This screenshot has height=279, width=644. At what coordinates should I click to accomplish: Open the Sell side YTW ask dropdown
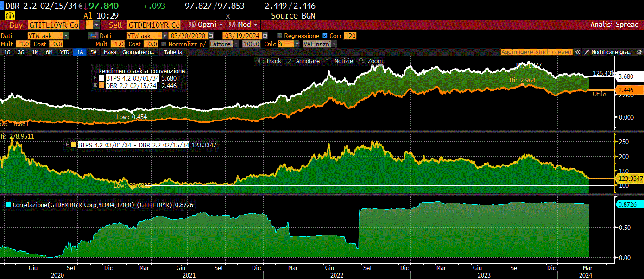tap(165, 36)
